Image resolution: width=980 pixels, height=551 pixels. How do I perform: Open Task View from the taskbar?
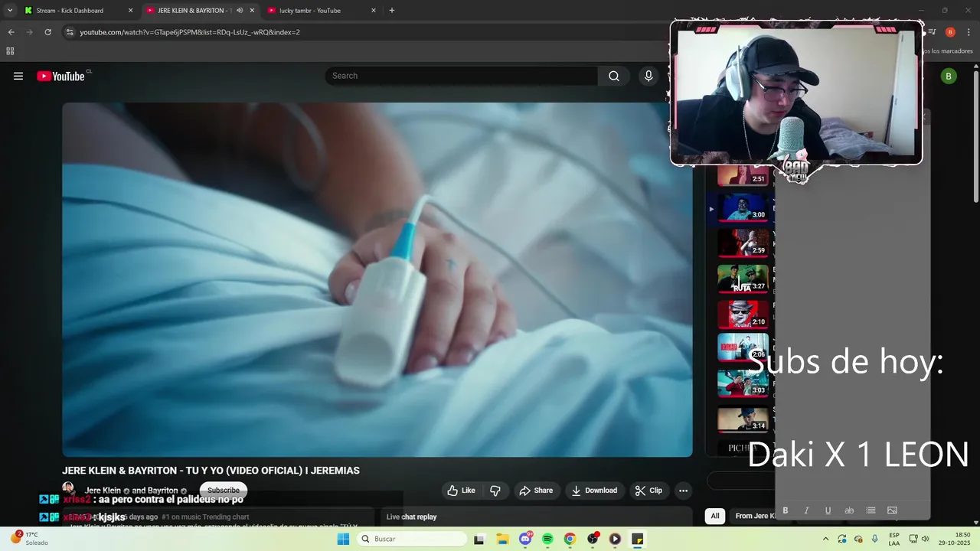point(479,539)
